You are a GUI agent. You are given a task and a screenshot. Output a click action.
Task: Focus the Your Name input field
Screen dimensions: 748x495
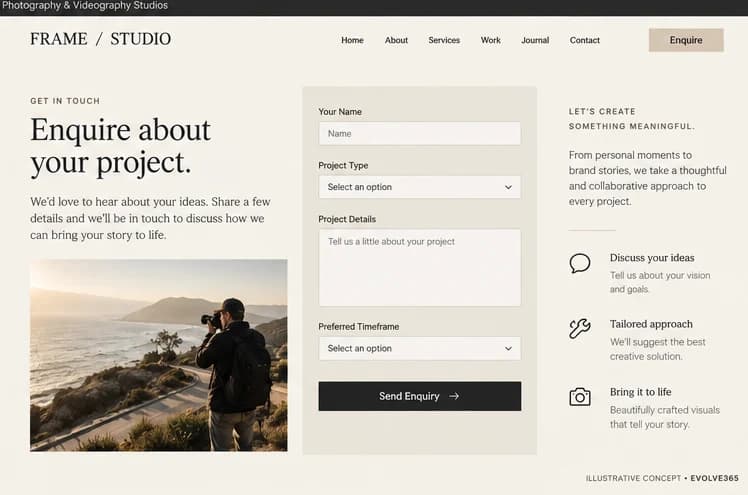click(x=420, y=134)
